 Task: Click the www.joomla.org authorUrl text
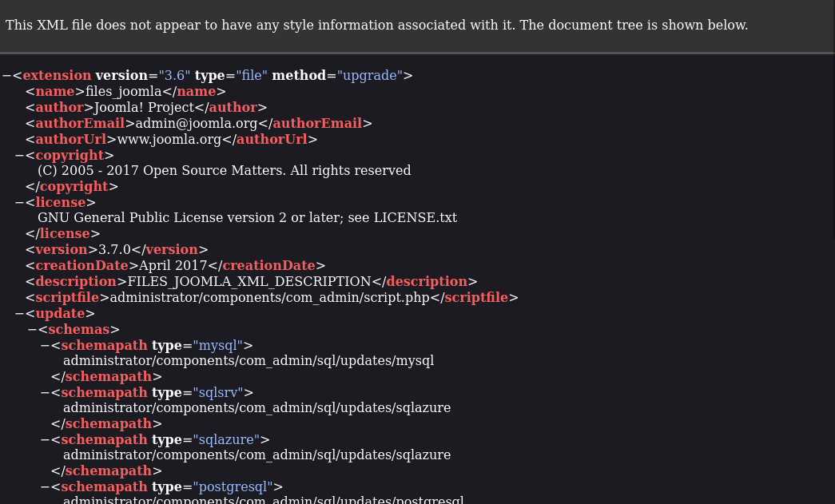tap(169, 140)
